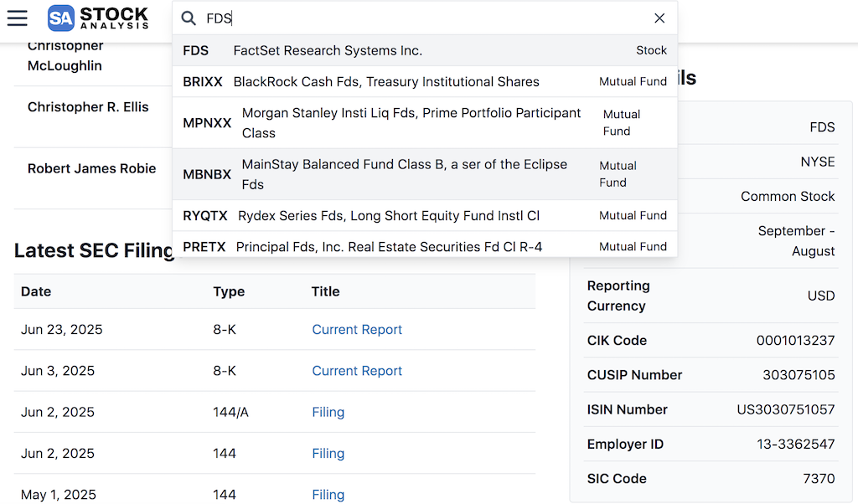Select the MPNXX Morgan Stanley fund result
Viewport: 858px width, 504px height.
click(x=425, y=122)
